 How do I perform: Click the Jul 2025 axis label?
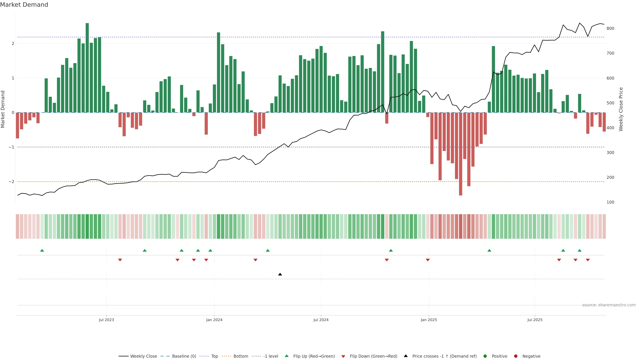click(x=535, y=320)
